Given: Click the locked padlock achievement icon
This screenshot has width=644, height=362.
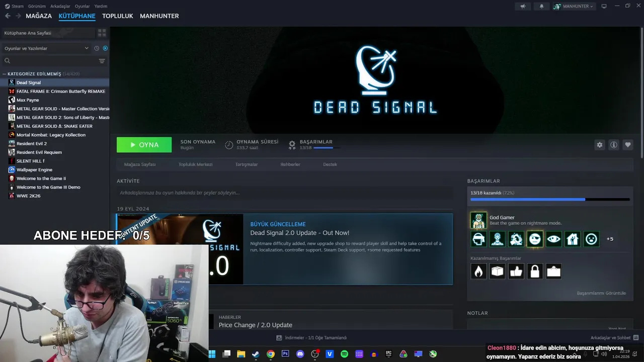Looking at the screenshot, I should [x=535, y=271].
